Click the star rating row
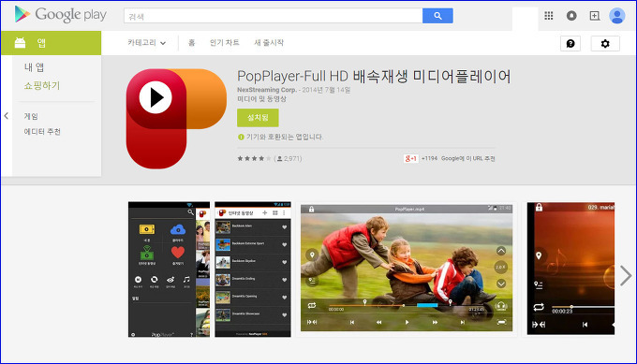The width and height of the screenshot is (637, 364). pyautogui.click(x=254, y=158)
